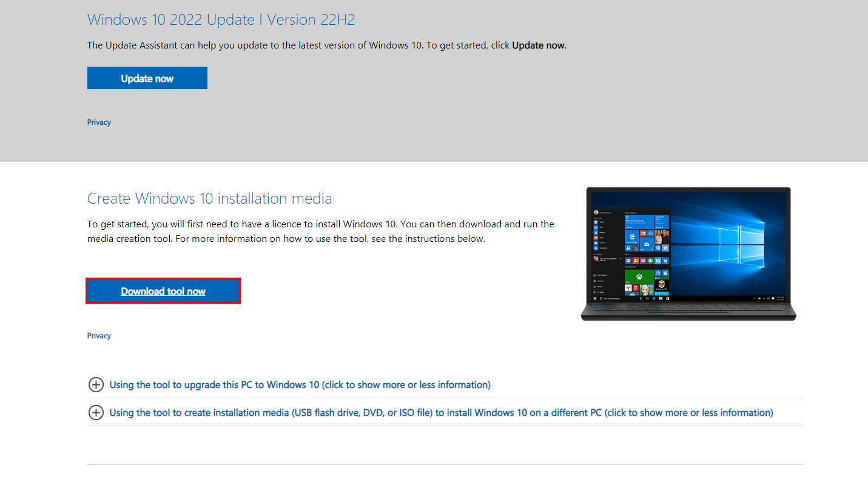868x488 pixels.
Task: Open Calculator from the Start menu sidebar
Action: pos(596,247)
